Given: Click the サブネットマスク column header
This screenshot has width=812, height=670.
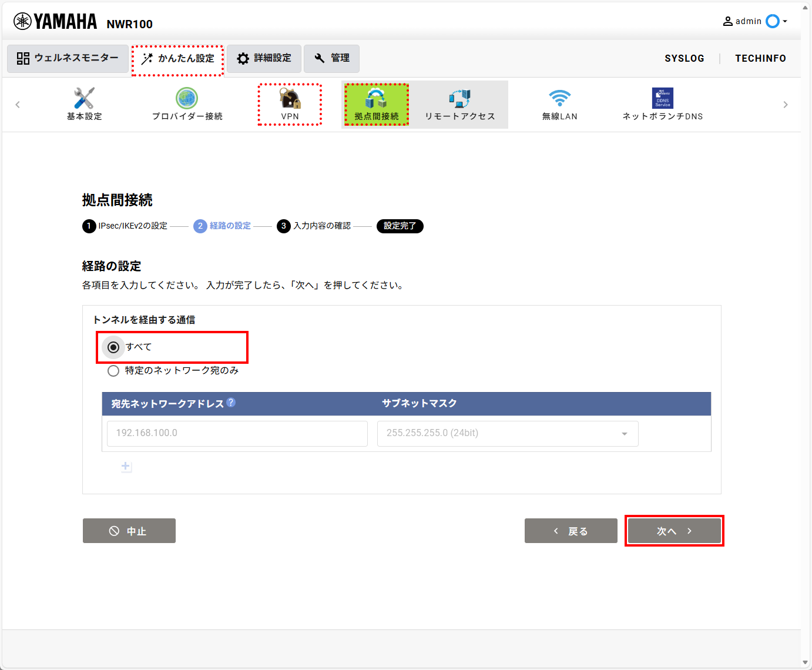Looking at the screenshot, I should click(x=420, y=403).
